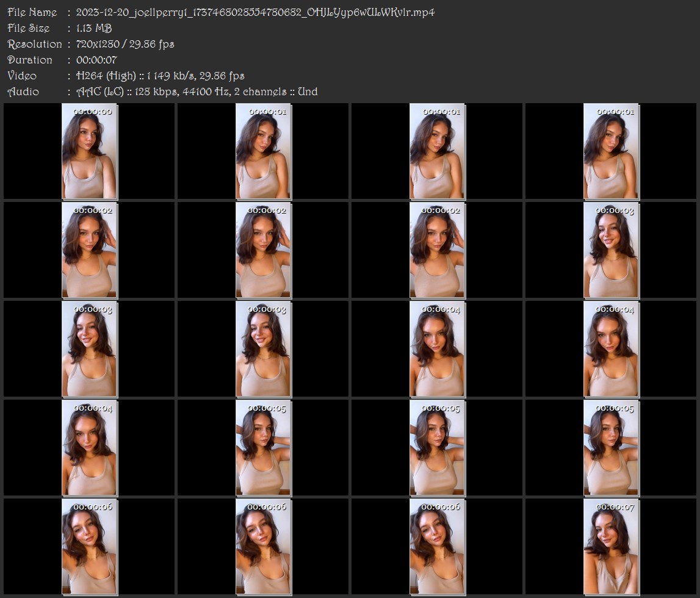The width and height of the screenshot is (700, 598).
Task: Select the first 00:00:01 frame thumbnail
Action: (x=264, y=151)
